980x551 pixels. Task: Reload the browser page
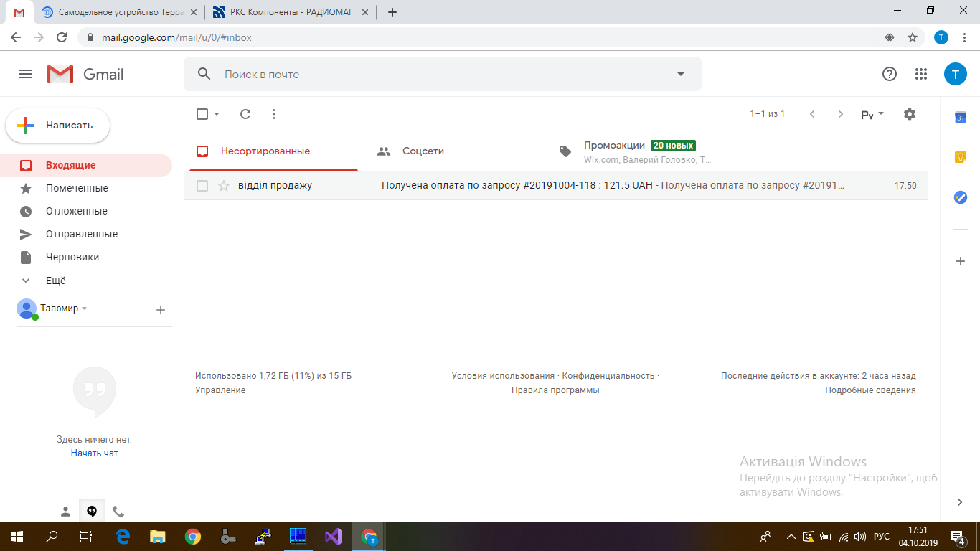[62, 37]
